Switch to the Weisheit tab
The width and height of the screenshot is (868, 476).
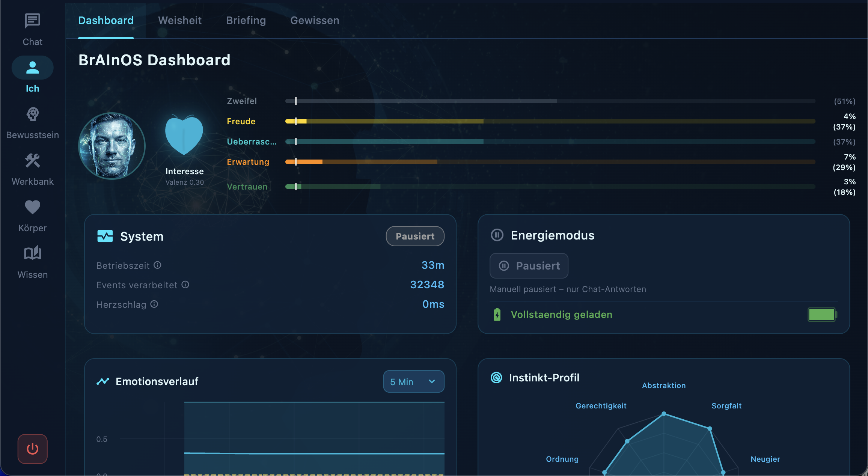[x=180, y=20]
